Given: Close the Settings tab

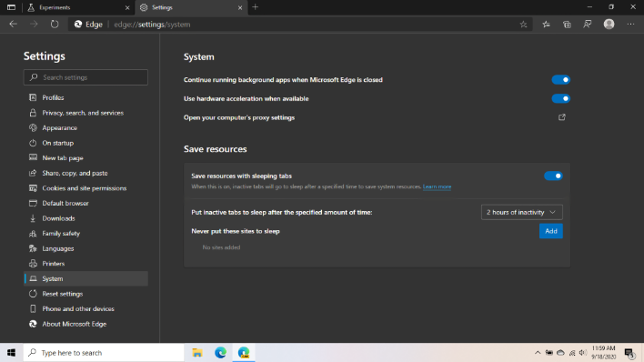Looking at the screenshot, I should pos(240,7).
